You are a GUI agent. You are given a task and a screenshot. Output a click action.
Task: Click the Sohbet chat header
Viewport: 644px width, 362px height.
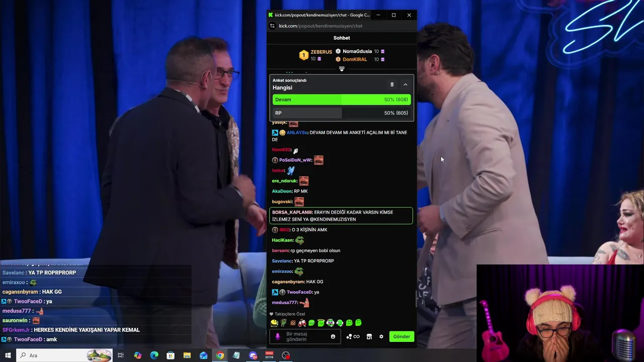tap(342, 38)
